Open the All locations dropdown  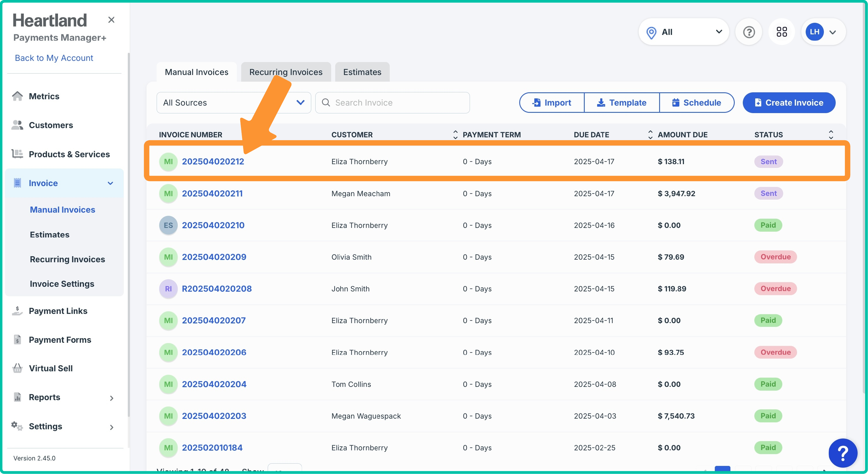tap(684, 32)
